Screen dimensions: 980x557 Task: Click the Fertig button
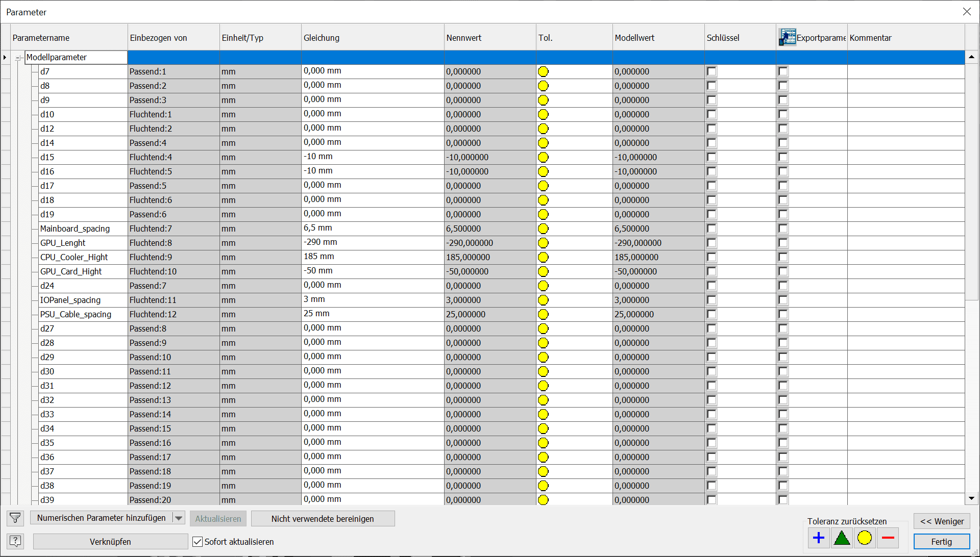[x=942, y=542]
